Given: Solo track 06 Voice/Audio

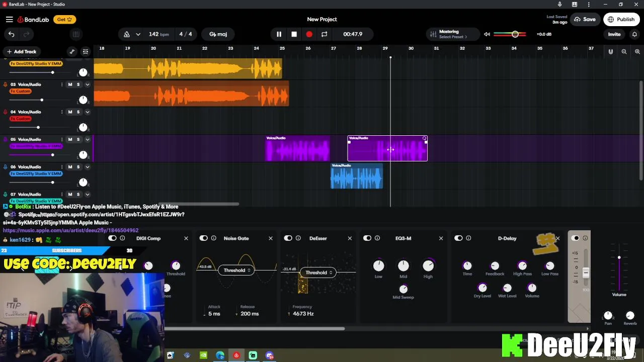Looking at the screenshot, I should (78, 167).
